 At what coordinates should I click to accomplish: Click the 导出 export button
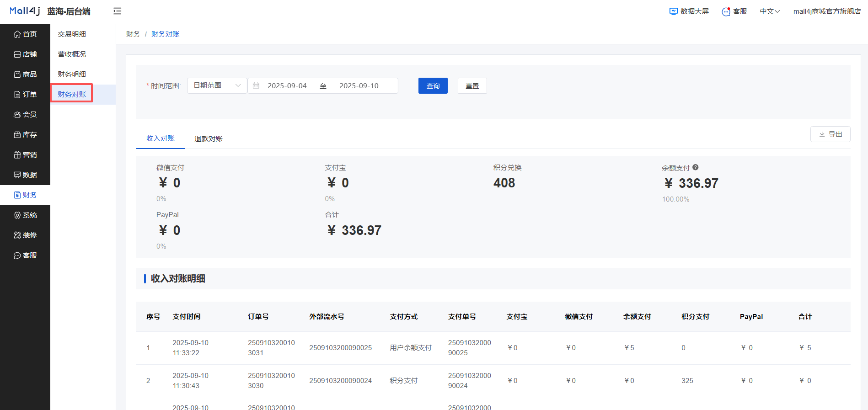pos(830,134)
